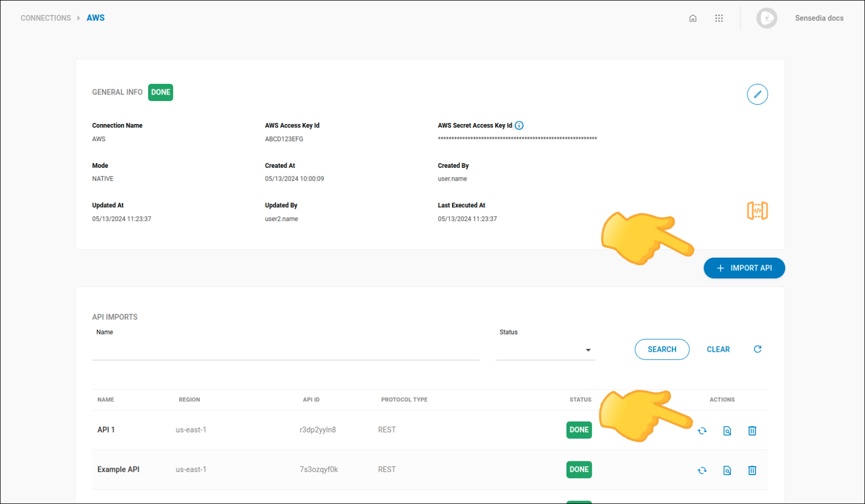Delete the Example API import

(x=752, y=470)
